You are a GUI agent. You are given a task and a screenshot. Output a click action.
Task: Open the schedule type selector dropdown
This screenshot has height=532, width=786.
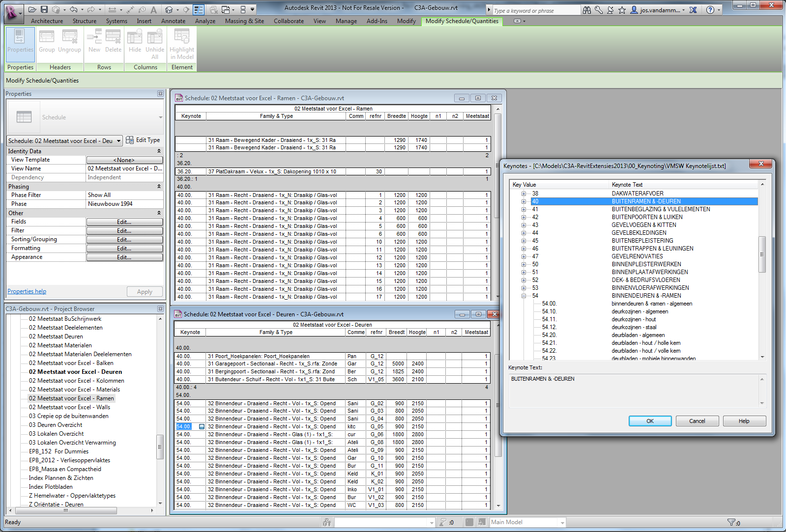point(160,117)
